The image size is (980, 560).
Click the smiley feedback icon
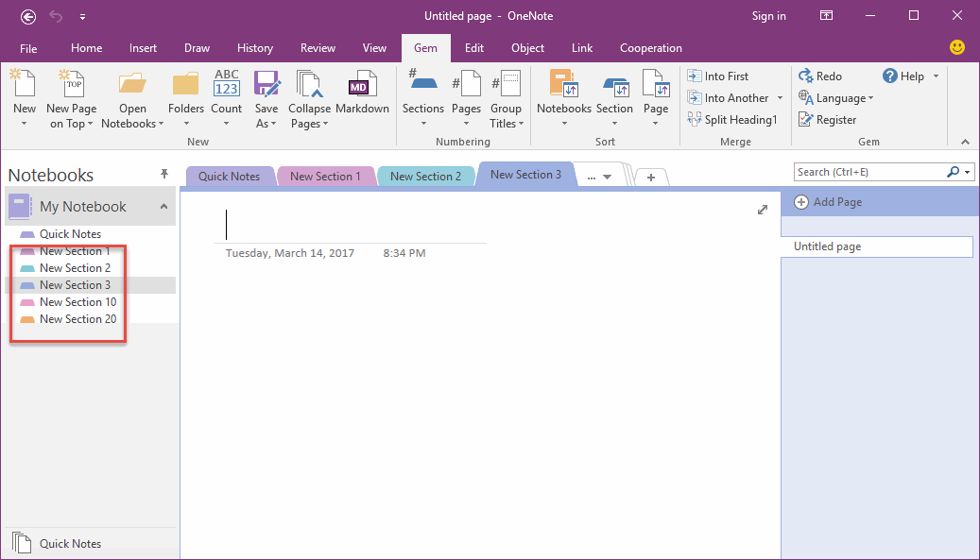(x=957, y=47)
